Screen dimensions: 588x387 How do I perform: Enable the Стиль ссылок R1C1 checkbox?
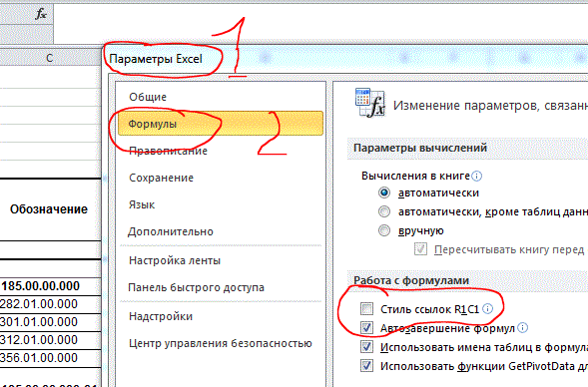click(x=366, y=309)
